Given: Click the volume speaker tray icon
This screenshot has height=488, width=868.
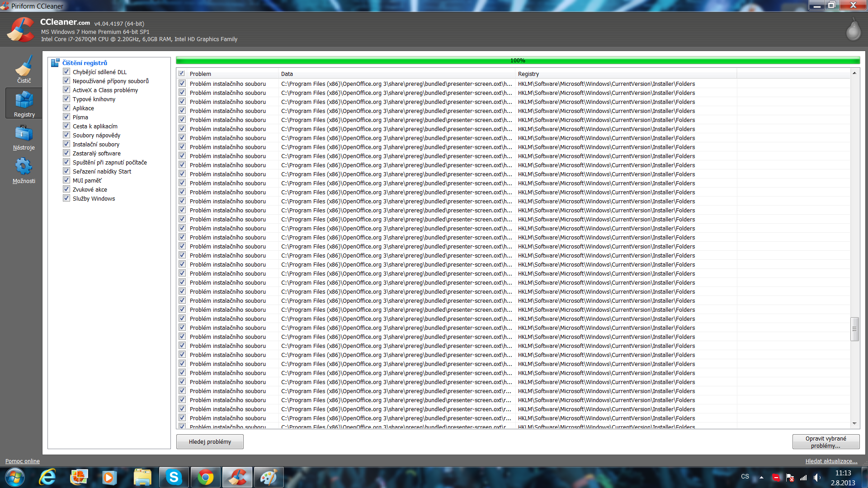Looking at the screenshot, I should (x=817, y=477).
